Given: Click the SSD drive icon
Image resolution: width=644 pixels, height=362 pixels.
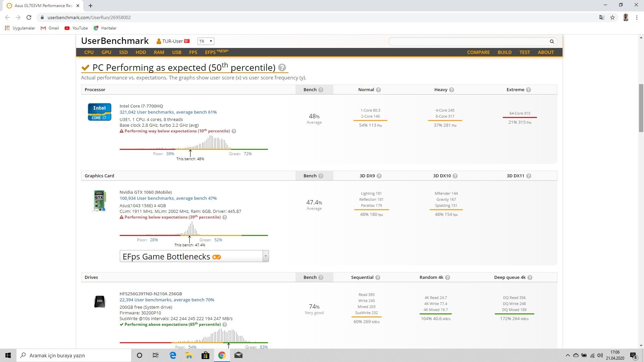Looking at the screenshot, I should coord(99,301).
